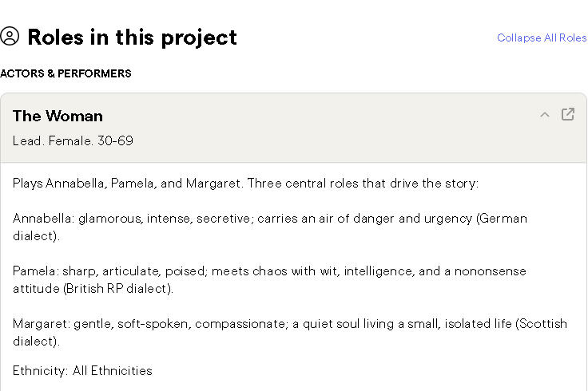This screenshot has width=588, height=391.
Task: Click the Collapse All Roles link
Action: (541, 38)
